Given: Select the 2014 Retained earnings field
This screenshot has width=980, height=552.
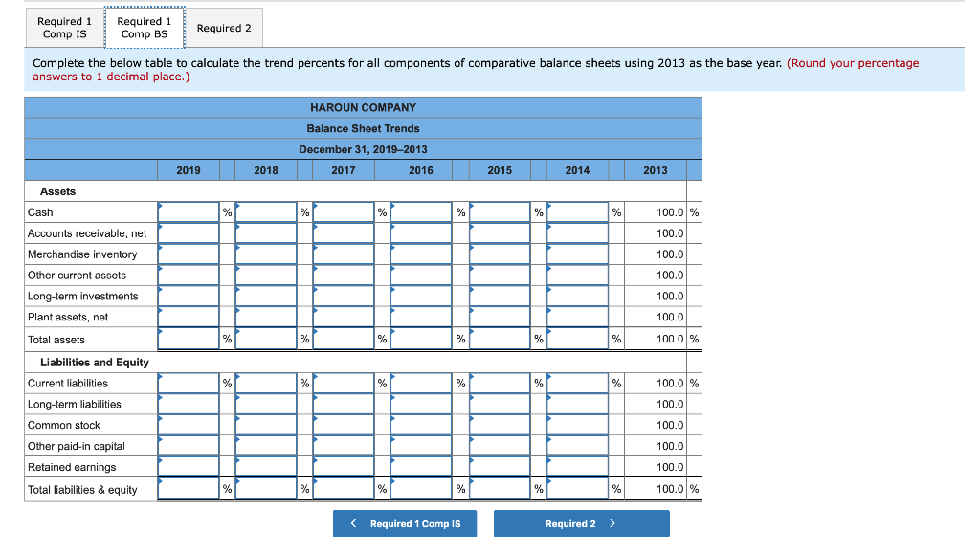Looking at the screenshot, I should pos(576,467).
